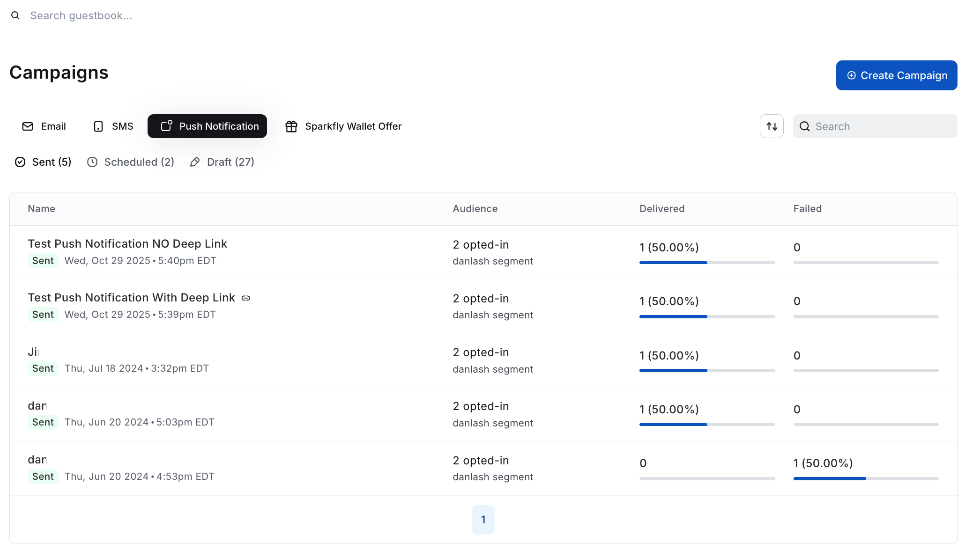Open the Sparkfly Wallet Offer tab
980x558 pixels.
(x=343, y=126)
